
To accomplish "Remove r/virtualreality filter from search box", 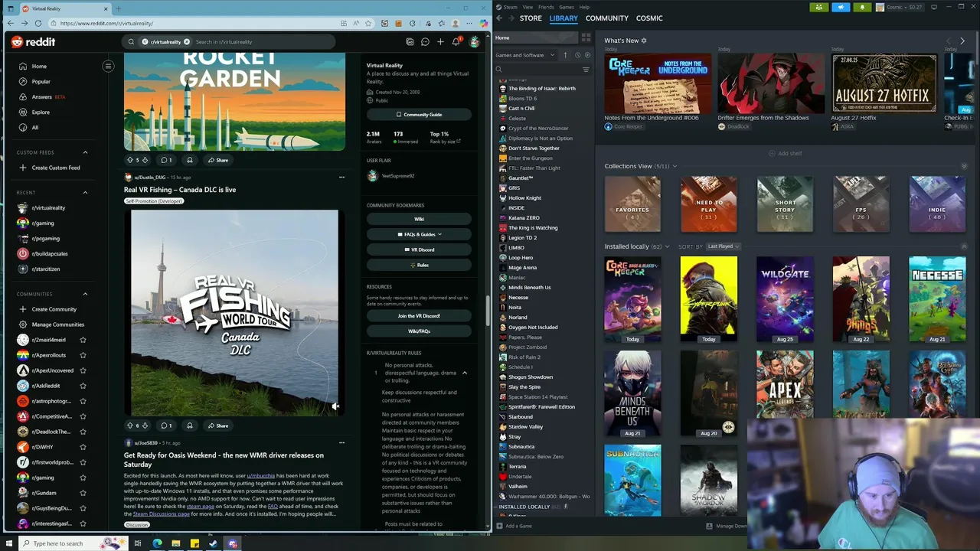I will pos(186,42).
